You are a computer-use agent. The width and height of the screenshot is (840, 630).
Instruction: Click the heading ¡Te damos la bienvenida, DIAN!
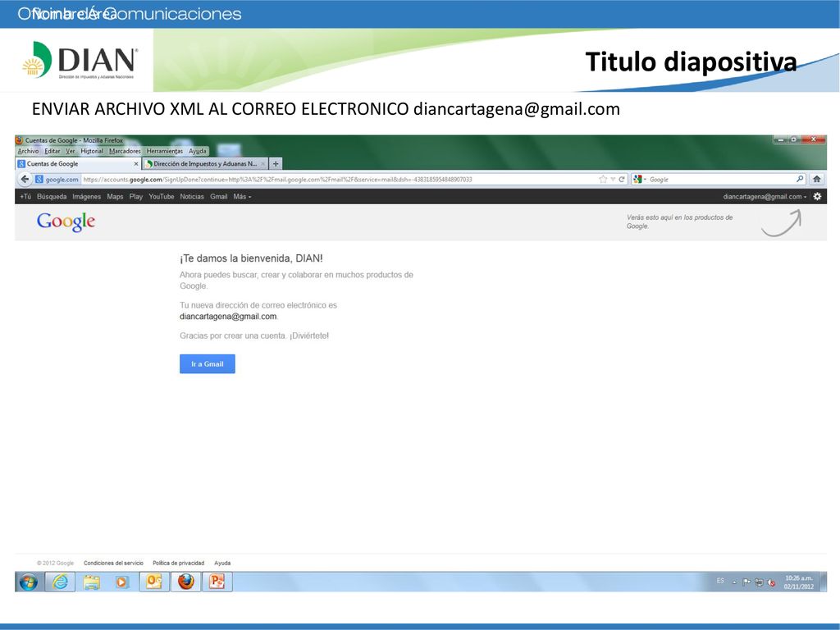click(251, 258)
